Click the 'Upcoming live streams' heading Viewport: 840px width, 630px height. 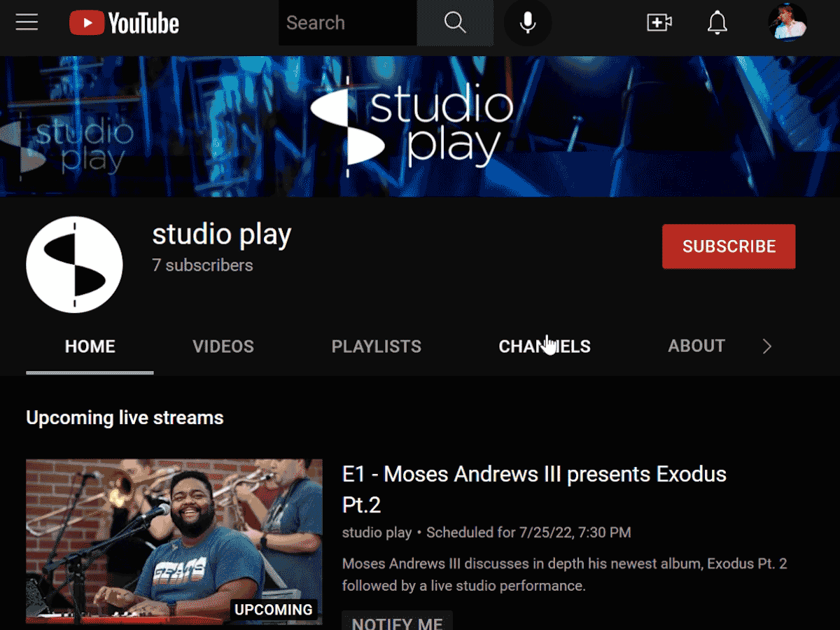pos(125,418)
